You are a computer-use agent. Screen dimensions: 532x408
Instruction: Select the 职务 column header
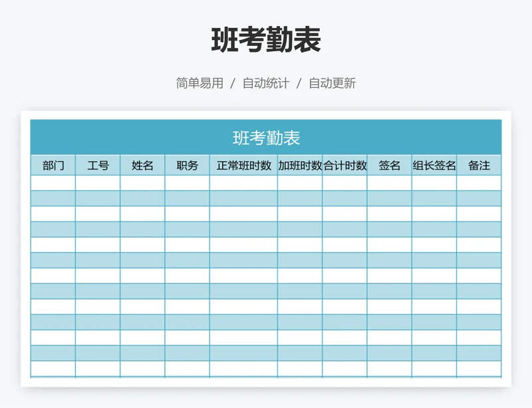point(188,166)
